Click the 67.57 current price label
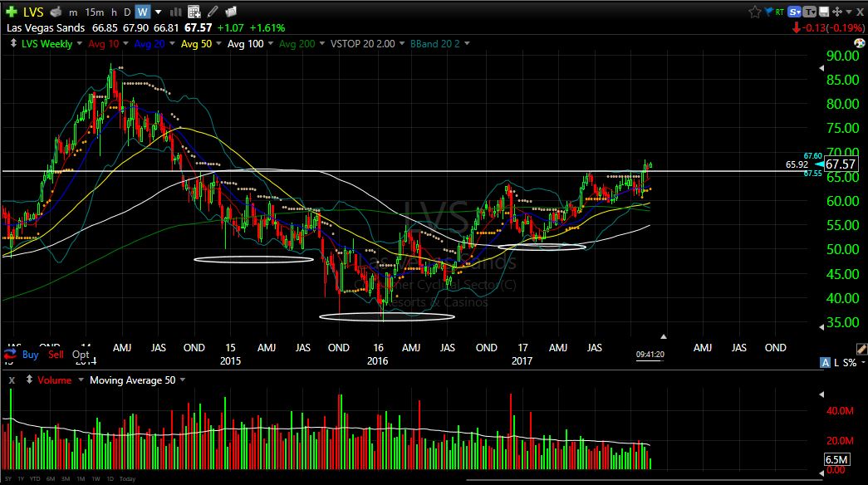 tap(841, 164)
